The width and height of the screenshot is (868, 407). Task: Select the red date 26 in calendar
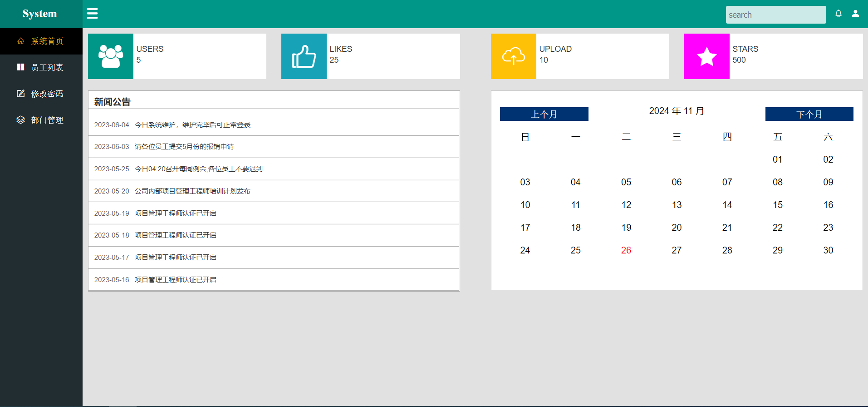pos(626,250)
